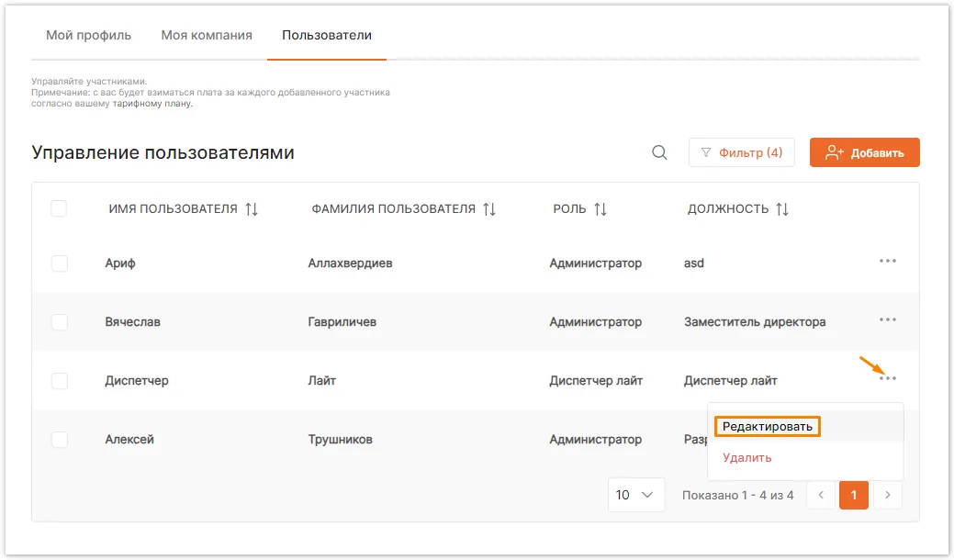The image size is (954, 560).
Task: Click the name Вячеслав
Action: [x=132, y=321]
